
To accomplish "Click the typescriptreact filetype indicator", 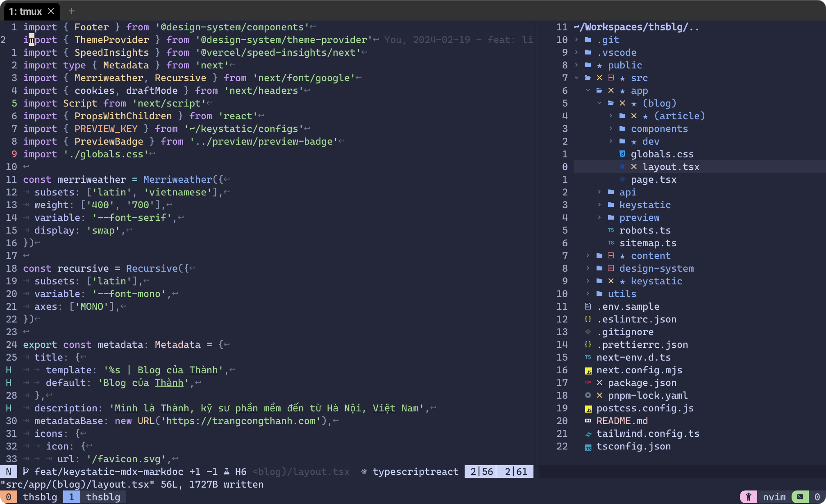I will (415, 472).
